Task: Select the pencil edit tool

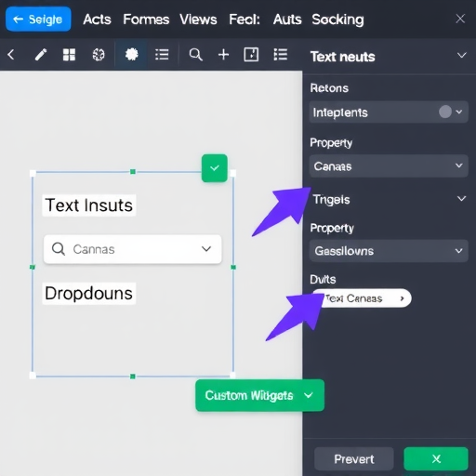Action: click(x=41, y=55)
